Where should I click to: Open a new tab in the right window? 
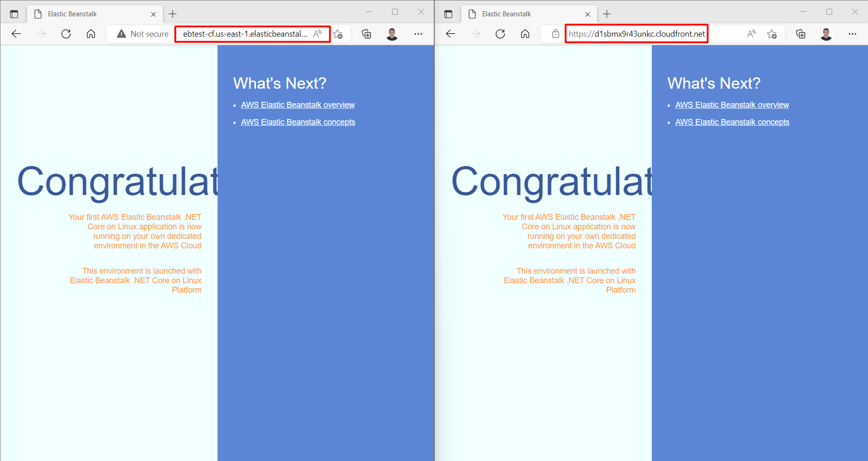coord(607,14)
